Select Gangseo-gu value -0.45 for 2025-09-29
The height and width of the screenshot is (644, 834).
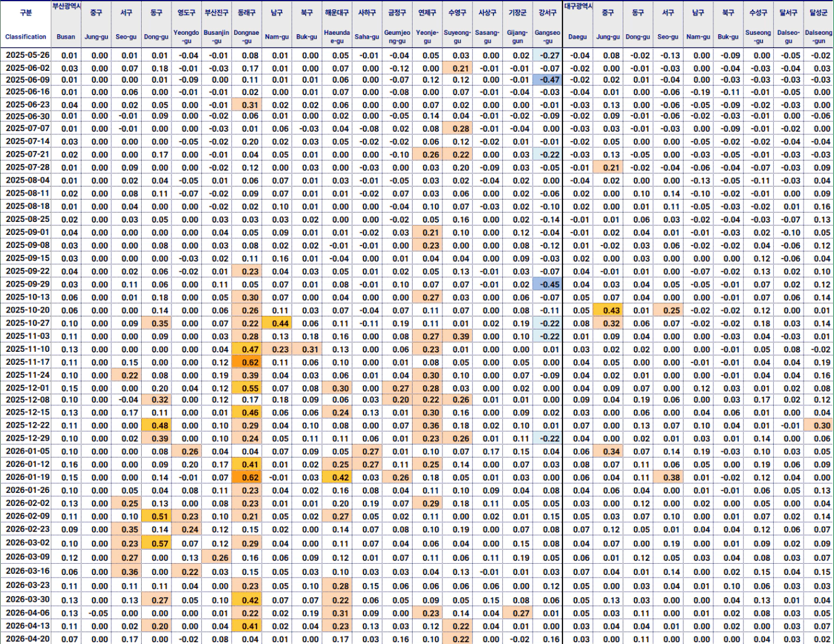pyautogui.click(x=547, y=284)
